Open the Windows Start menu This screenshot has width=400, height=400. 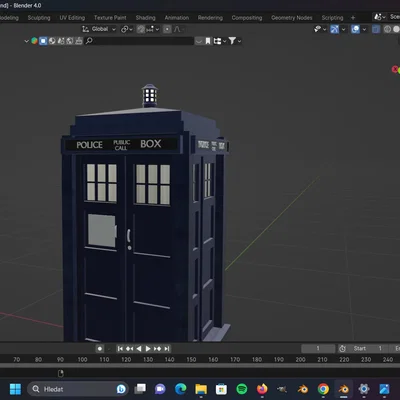(x=15, y=389)
